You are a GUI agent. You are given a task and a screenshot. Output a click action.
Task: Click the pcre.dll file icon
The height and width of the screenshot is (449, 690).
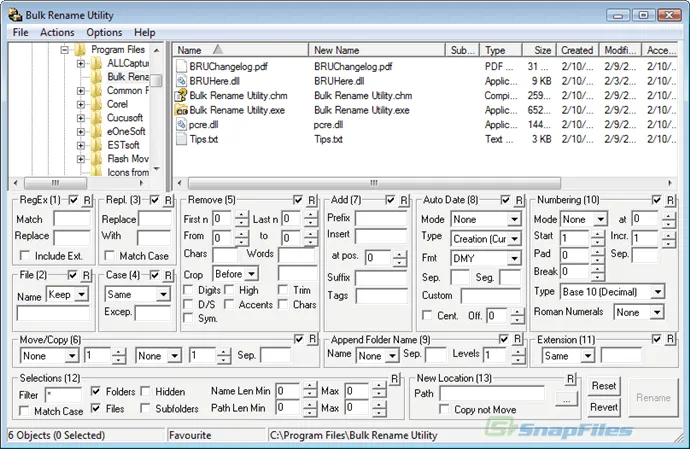click(x=181, y=125)
